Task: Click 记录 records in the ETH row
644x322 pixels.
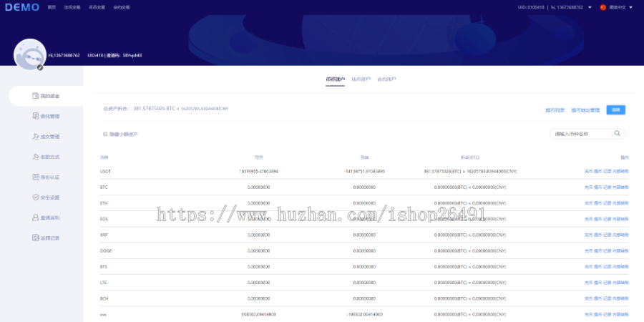Action: click(x=607, y=203)
